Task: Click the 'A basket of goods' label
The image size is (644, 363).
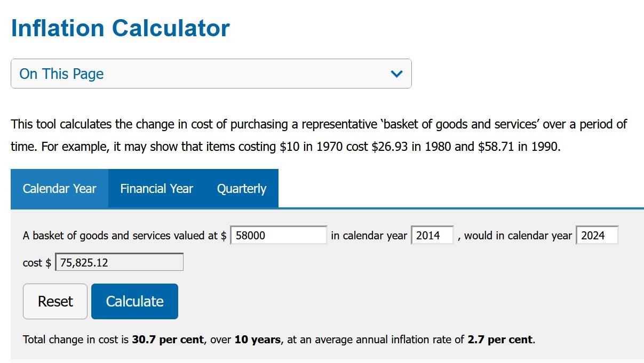Action: (x=125, y=236)
